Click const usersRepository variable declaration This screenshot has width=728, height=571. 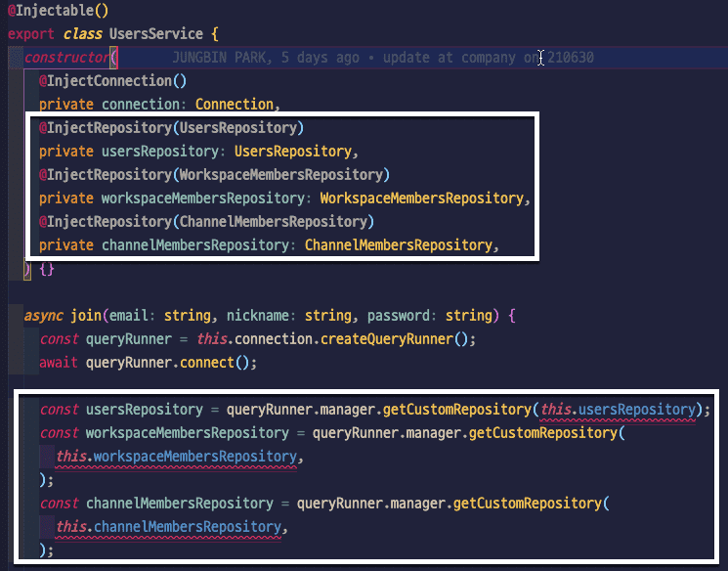145,410
